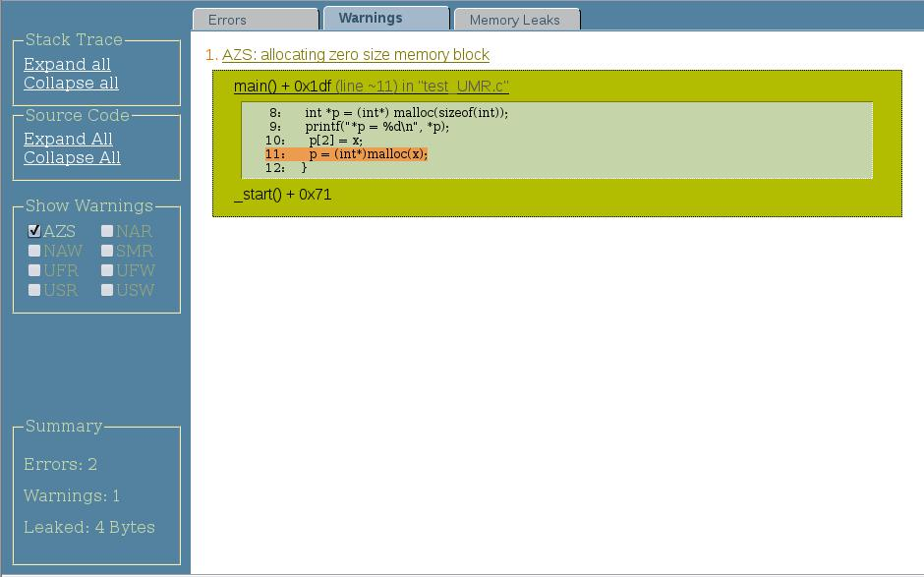924x577 pixels.
Task: Click source line 9 printf statement
Action: [360, 126]
